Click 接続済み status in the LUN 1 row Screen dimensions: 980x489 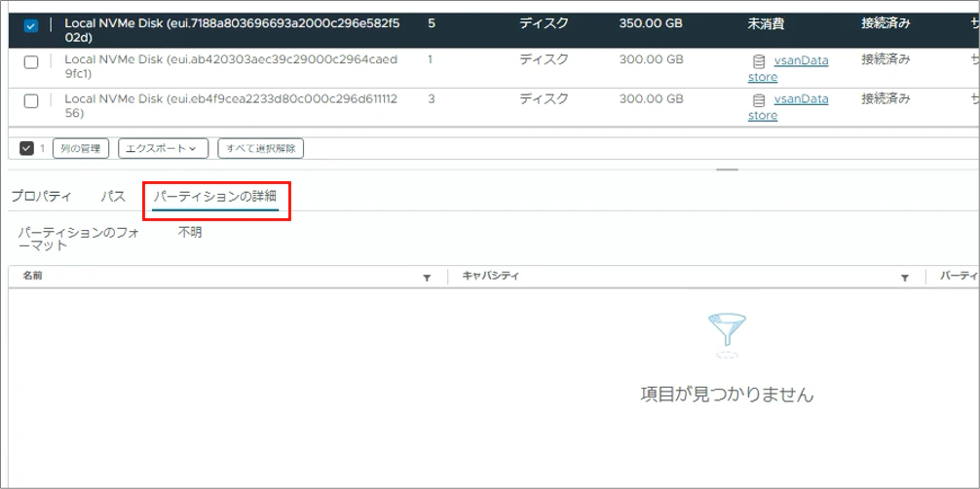[x=886, y=60]
